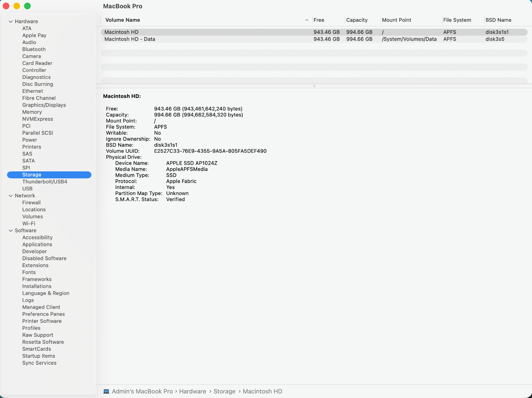
Task: Show Graphics/Displays details
Action: click(x=44, y=105)
